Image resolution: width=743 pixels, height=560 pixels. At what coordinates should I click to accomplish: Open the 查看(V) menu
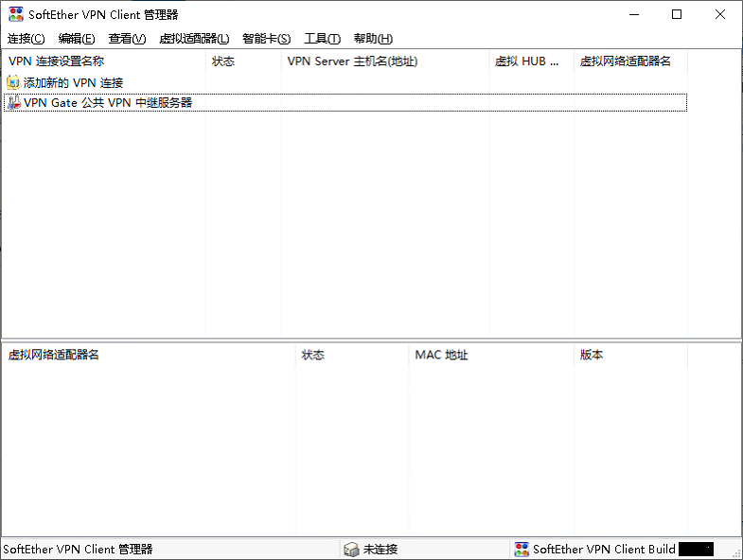[127, 39]
